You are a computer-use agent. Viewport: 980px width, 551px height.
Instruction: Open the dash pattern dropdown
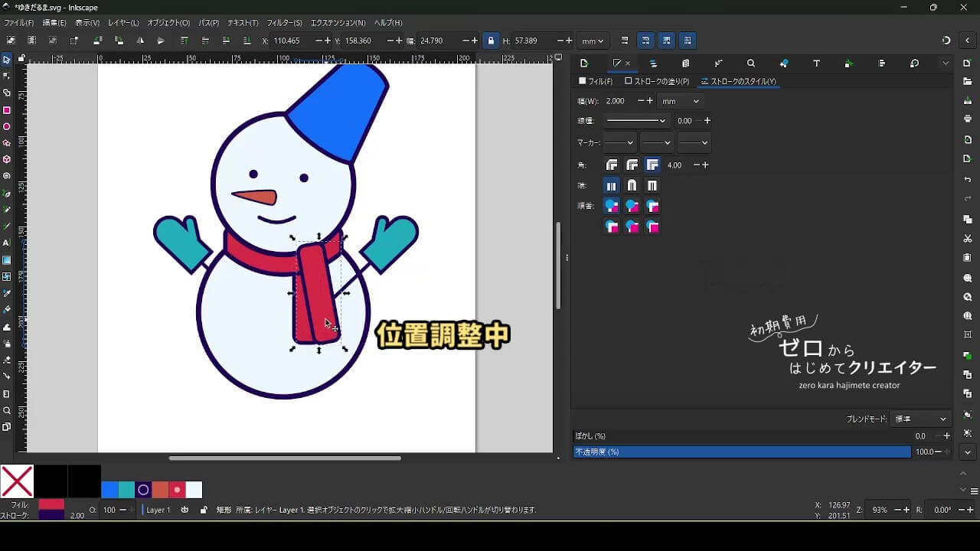click(x=636, y=120)
